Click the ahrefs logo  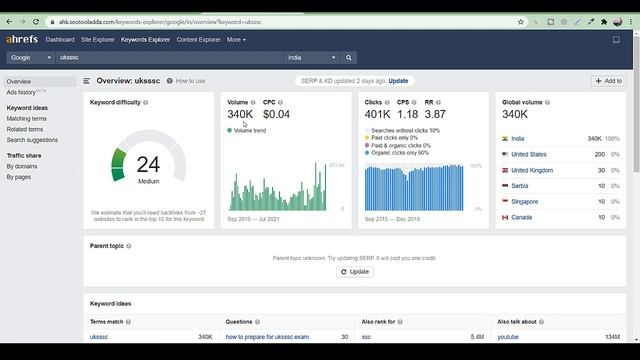coord(22,40)
